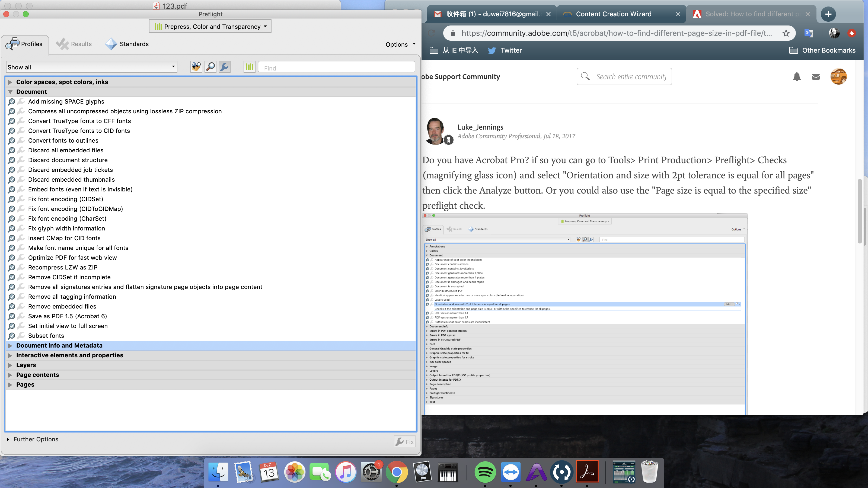Close the Content Creation Wizard tab

point(678,14)
